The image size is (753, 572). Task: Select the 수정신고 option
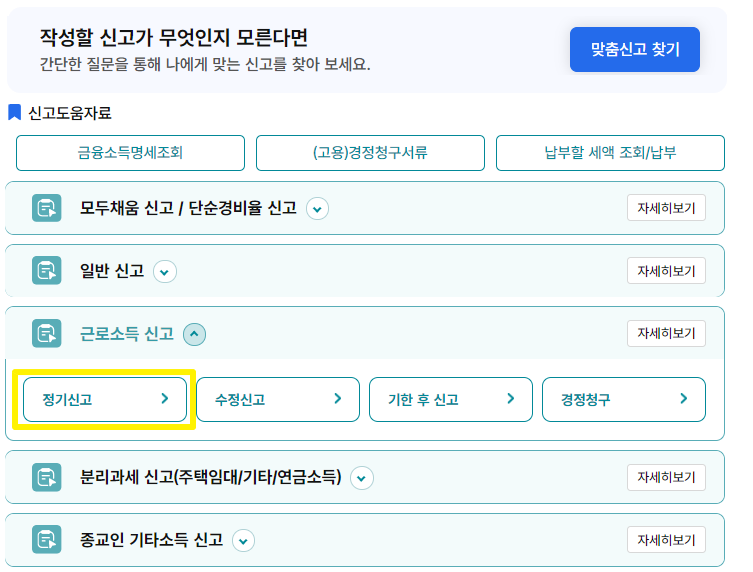[277, 399]
